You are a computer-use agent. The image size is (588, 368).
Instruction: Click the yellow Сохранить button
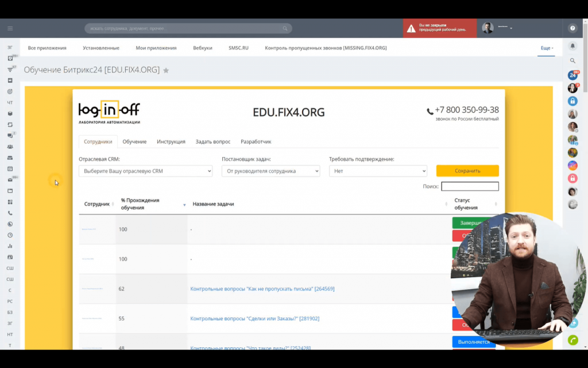point(467,171)
